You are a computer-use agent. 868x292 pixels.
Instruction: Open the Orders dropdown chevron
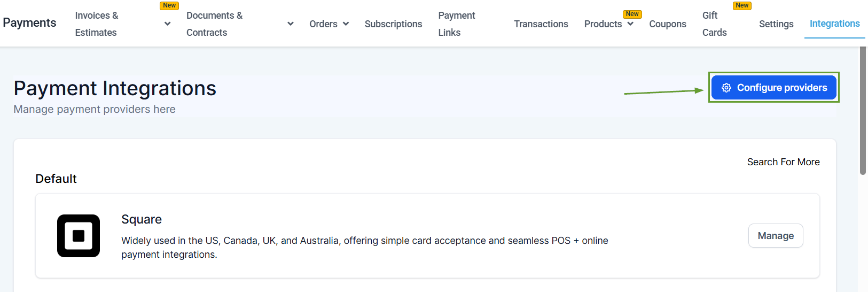click(x=346, y=24)
